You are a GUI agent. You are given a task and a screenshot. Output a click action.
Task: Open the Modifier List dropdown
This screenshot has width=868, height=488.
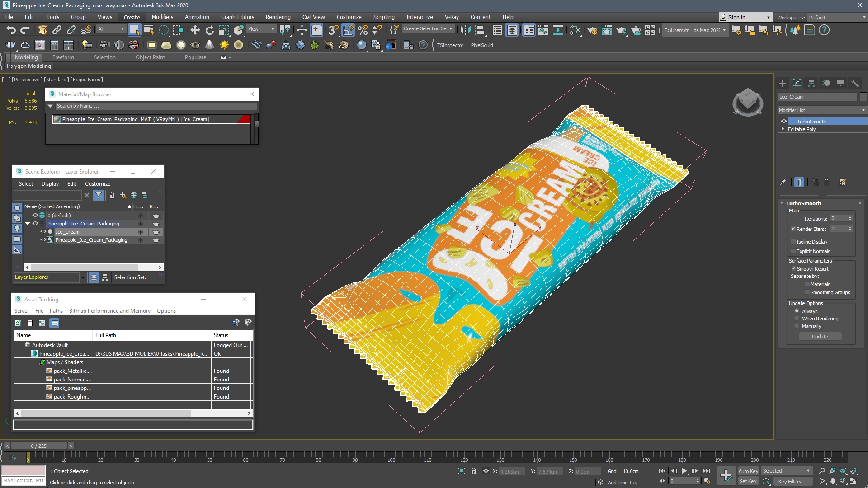[821, 110]
